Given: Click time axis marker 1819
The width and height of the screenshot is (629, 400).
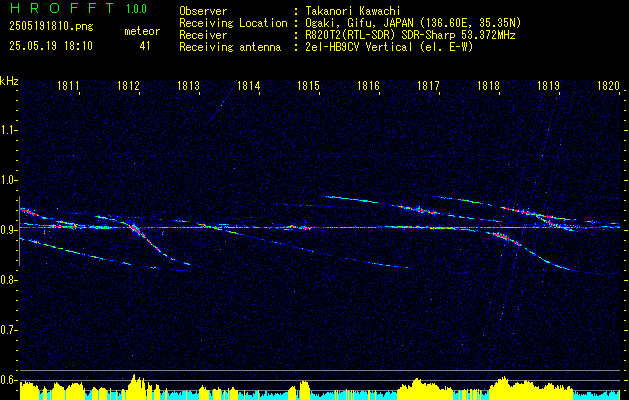Looking at the screenshot, I should 548,85.
